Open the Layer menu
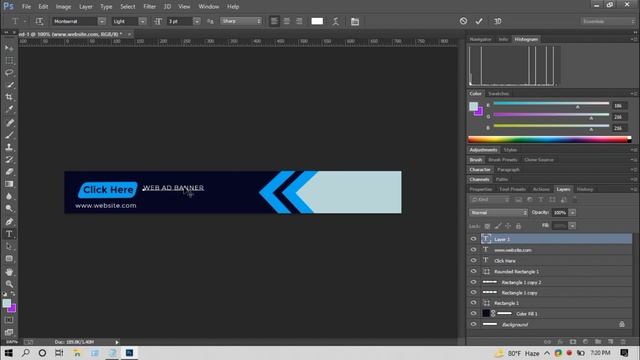640x360 pixels. coord(86,7)
